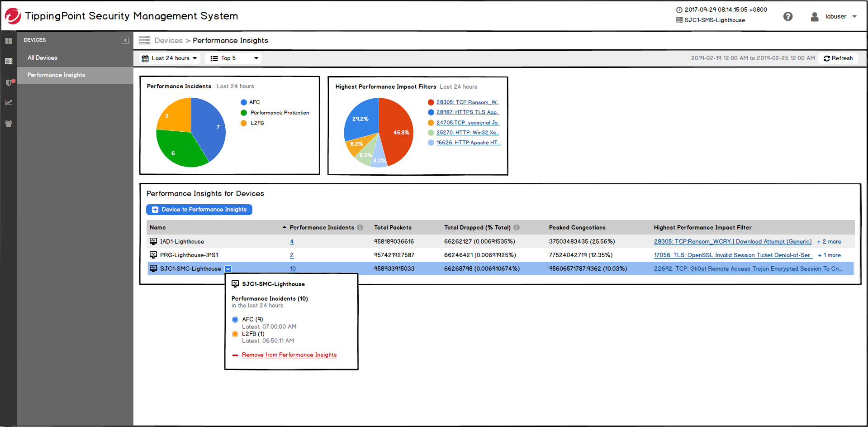Open the shield security icon with alert
The image size is (868, 427).
coord(9,82)
